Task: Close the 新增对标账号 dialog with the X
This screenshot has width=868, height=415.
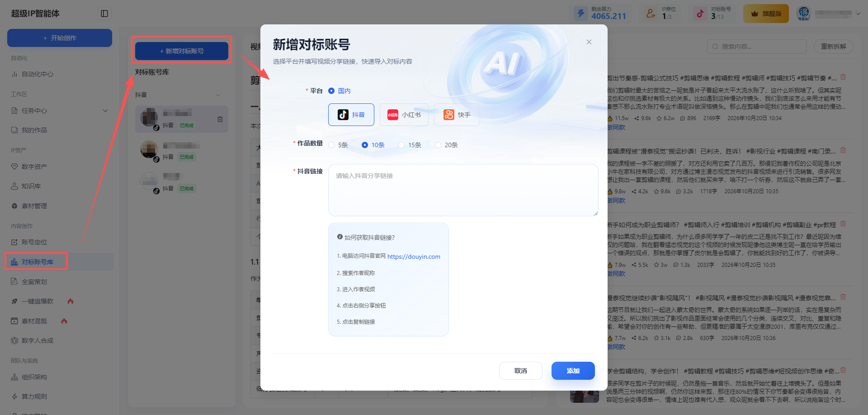Action: pos(589,42)
